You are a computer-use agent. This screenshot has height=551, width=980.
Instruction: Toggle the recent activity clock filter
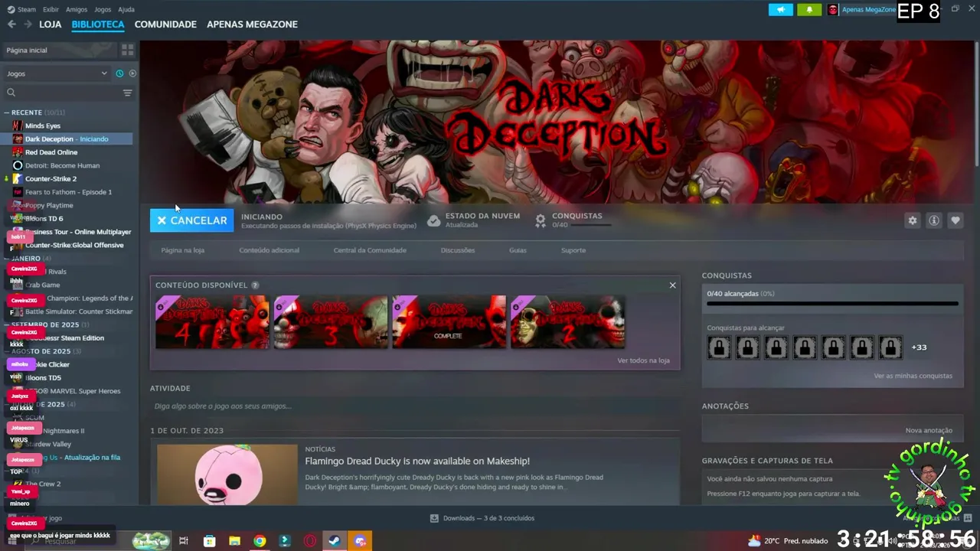coord(119,73)
